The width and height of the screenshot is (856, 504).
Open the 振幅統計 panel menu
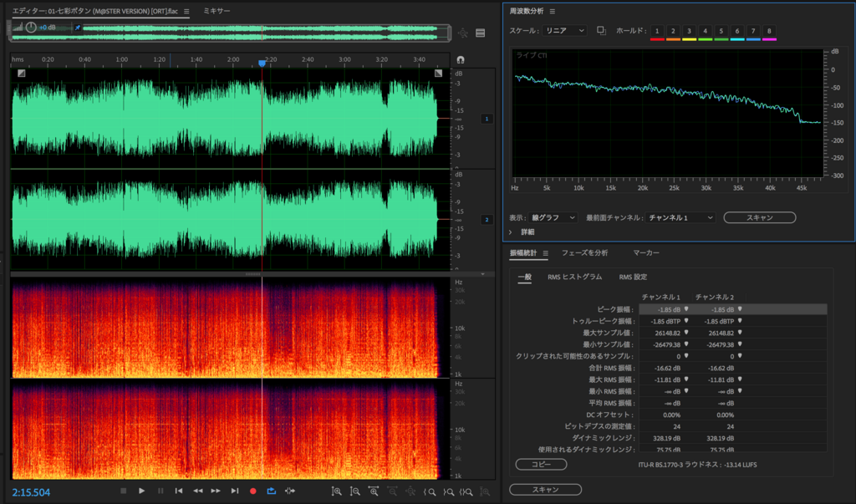545,253
